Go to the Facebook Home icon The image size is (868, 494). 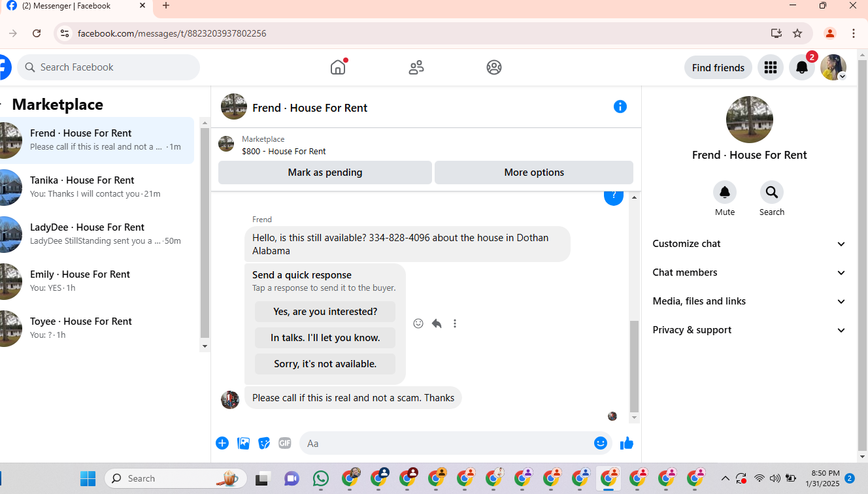[x=338, y=67]
